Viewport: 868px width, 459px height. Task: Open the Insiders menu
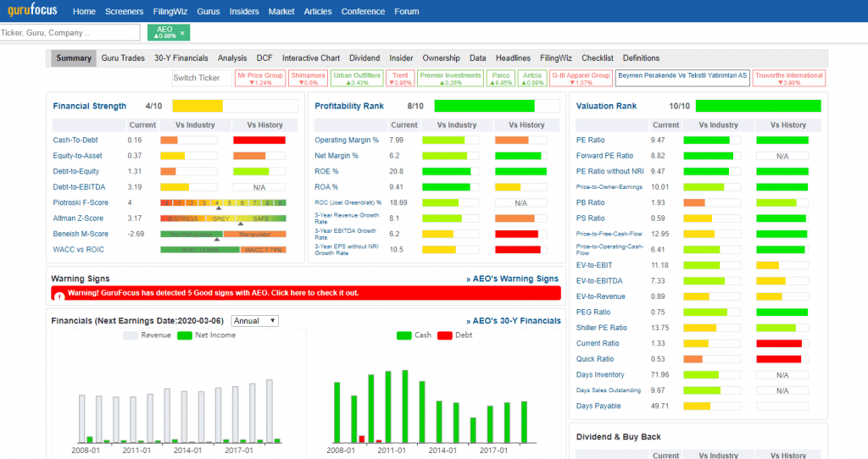(244, 11)
